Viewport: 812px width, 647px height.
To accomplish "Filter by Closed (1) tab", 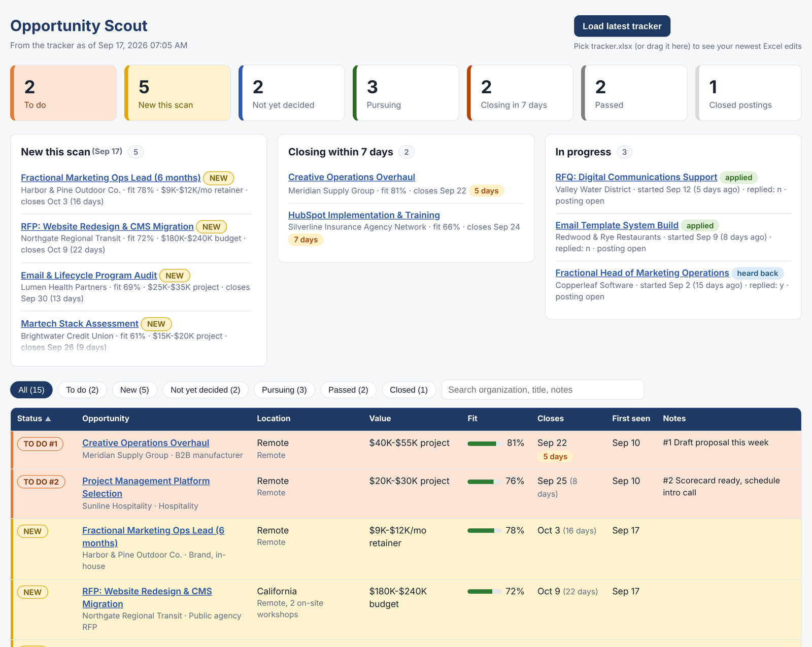I will (x=409, y=390).
